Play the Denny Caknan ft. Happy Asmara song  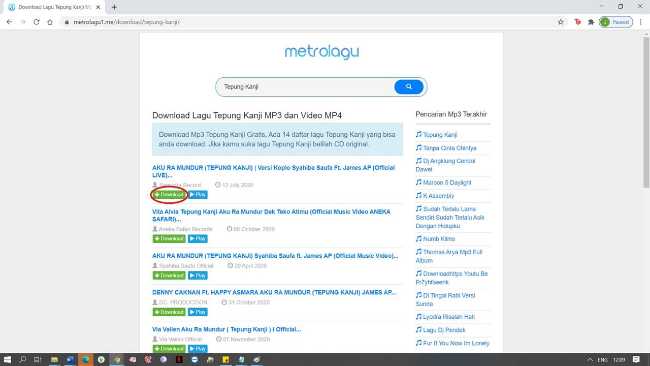click(198, 312)
